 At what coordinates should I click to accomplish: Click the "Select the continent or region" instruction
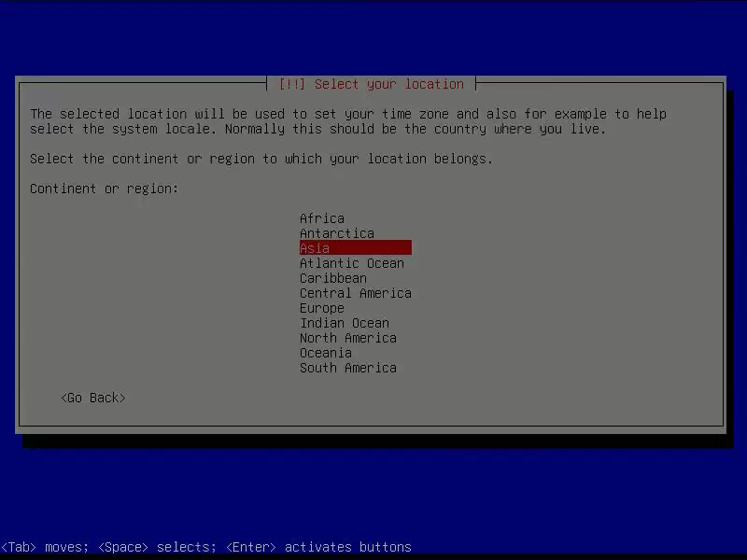click(261, 159)
